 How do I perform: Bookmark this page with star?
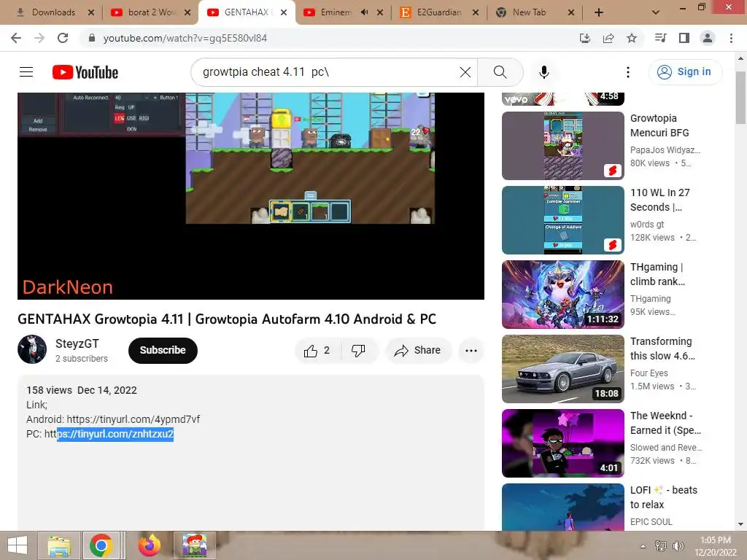(632, 38)
